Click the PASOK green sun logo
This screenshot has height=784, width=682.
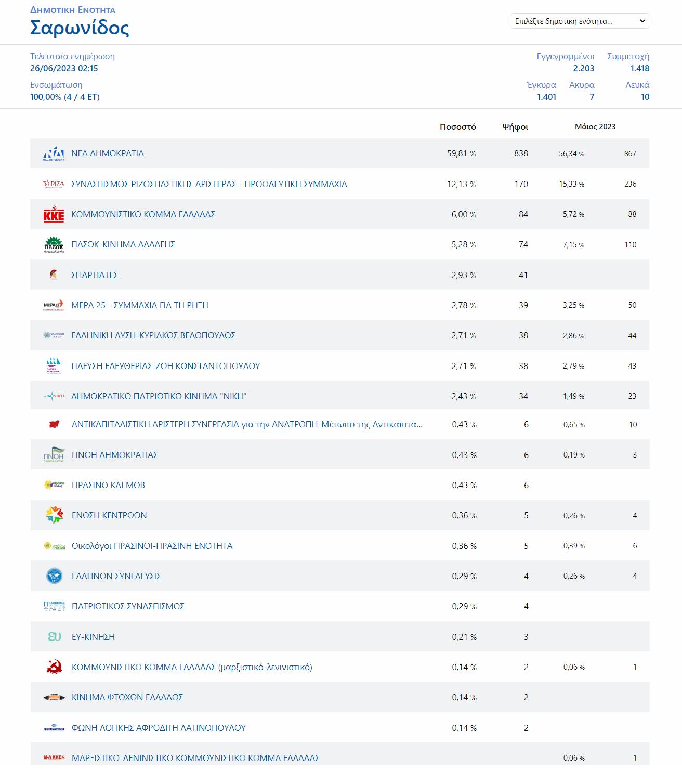(54, 244)
